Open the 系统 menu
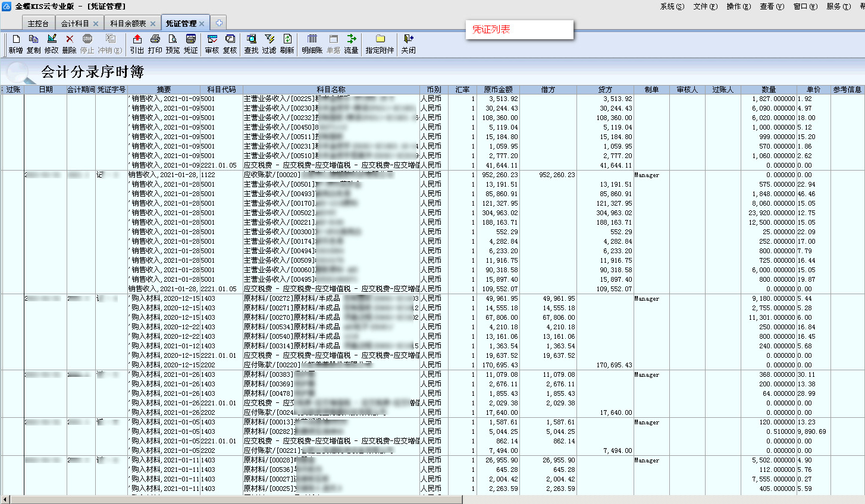 [x=672, y=7]
